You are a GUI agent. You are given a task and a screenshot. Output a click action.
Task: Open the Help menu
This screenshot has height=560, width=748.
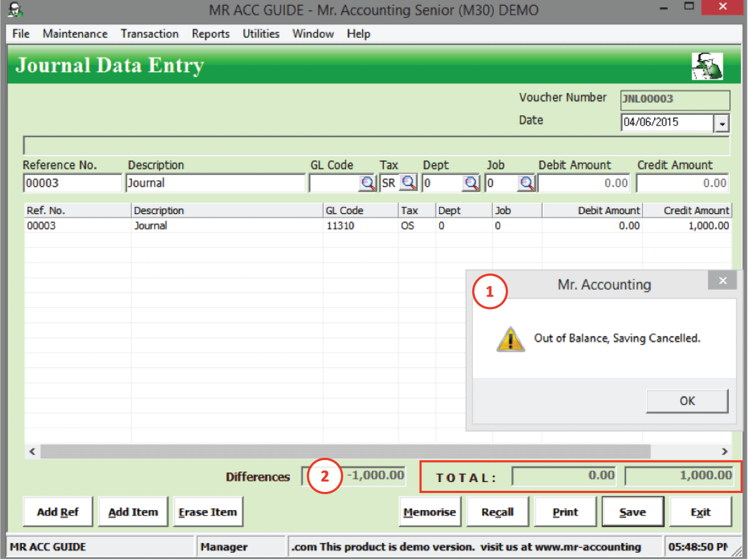[x=359, y=33]
